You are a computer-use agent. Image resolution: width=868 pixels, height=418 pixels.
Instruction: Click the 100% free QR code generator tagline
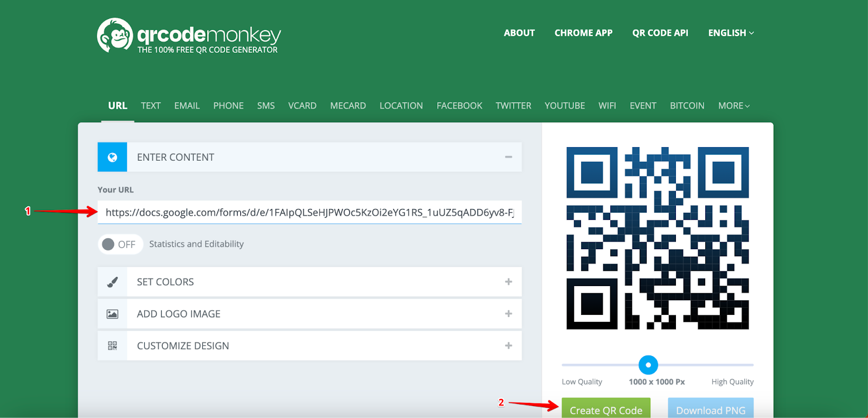pos(207,50)
